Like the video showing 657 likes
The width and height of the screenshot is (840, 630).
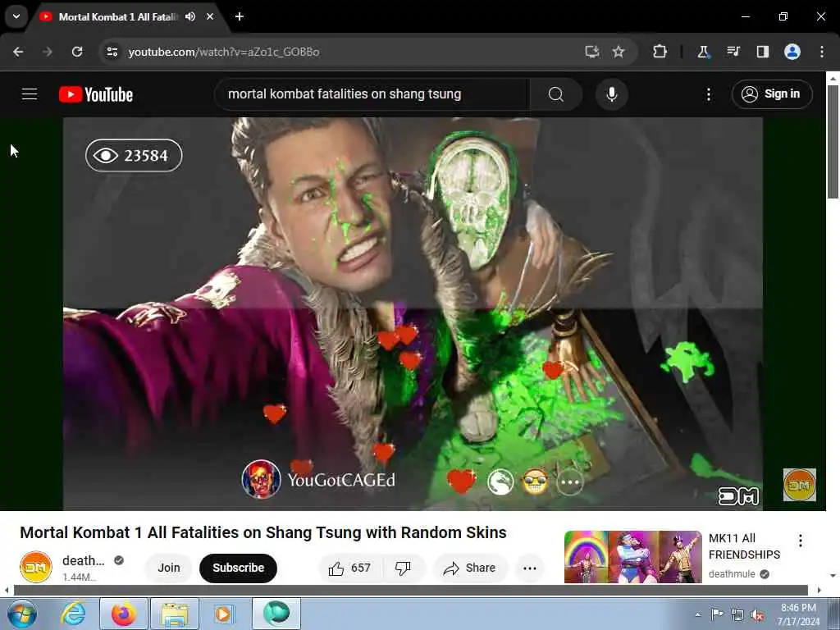349,568
